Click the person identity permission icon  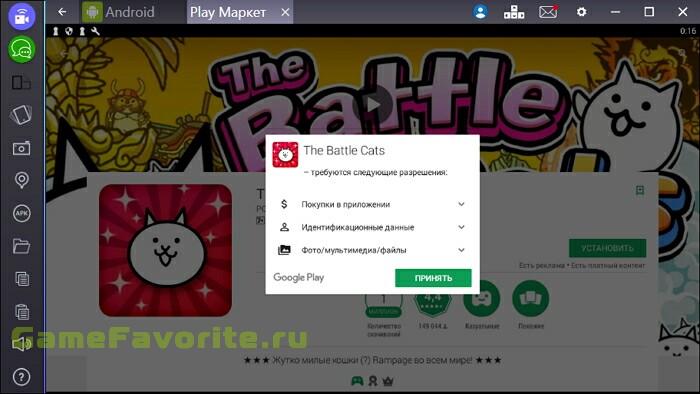click(x=284, y=227)
